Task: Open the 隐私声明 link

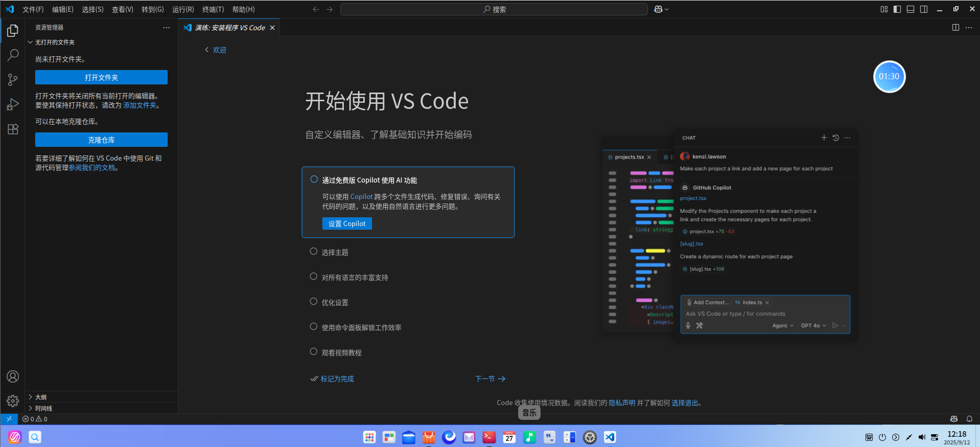Action: click(x=622, y=403)
